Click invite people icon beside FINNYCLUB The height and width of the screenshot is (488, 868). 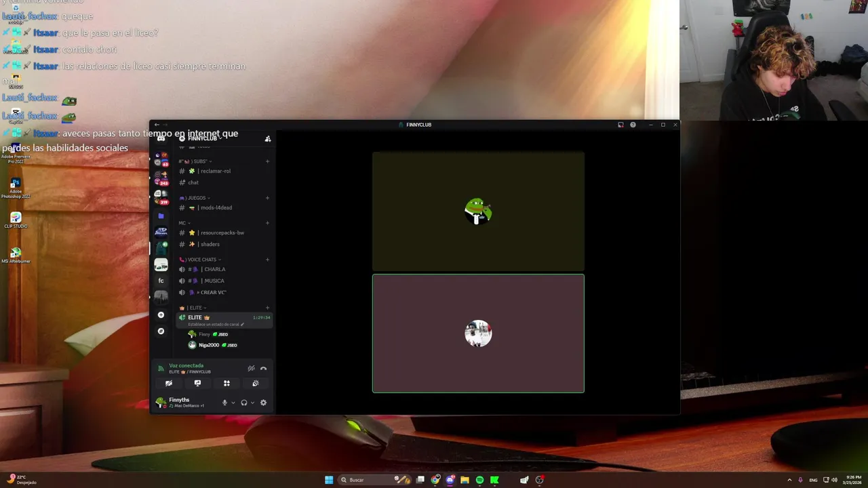[268, 138]
